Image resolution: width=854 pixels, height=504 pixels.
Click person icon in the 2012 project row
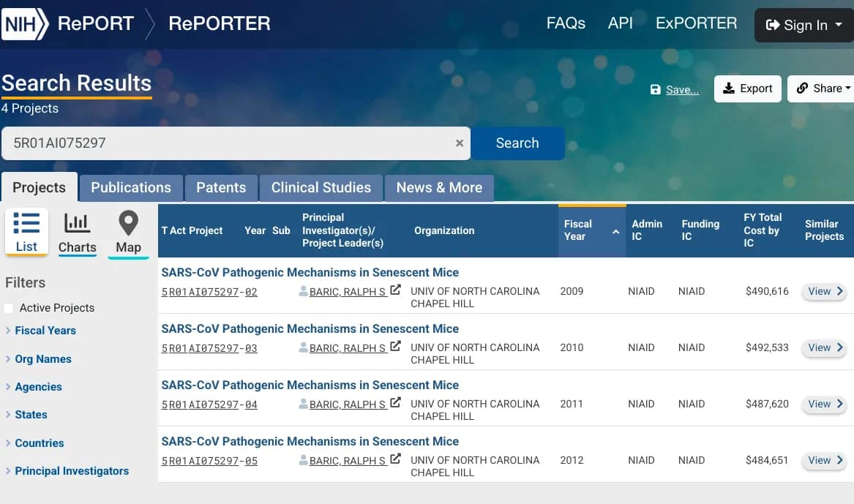(304, 460)
